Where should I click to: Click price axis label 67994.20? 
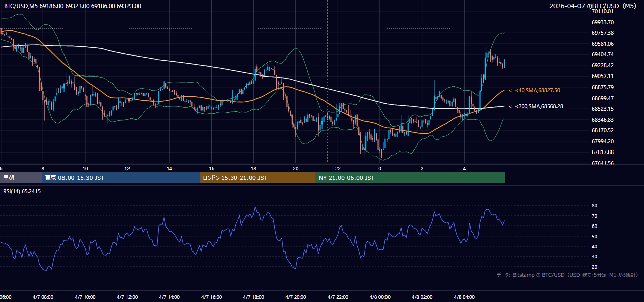(603, 141)
